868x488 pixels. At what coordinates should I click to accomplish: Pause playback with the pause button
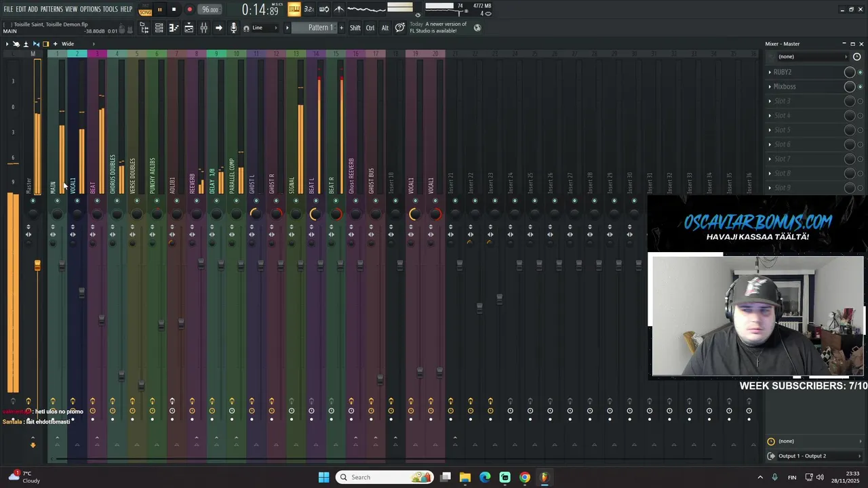coord(159,9)
